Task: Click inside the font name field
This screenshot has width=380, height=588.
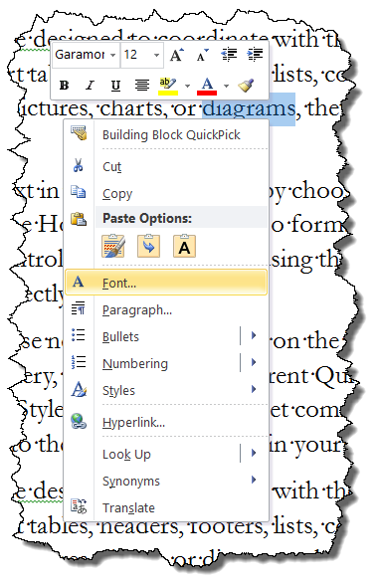Action: click(x=81, y=55)
